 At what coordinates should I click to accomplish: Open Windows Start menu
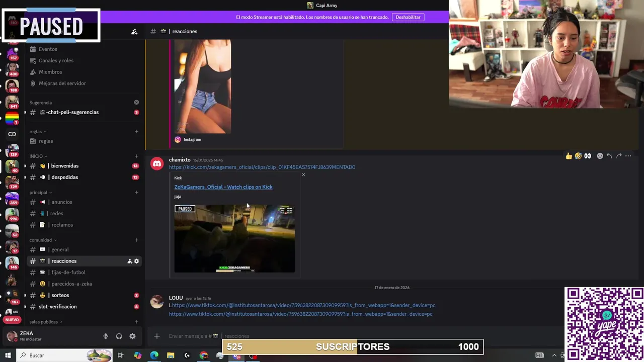point(8,355)
